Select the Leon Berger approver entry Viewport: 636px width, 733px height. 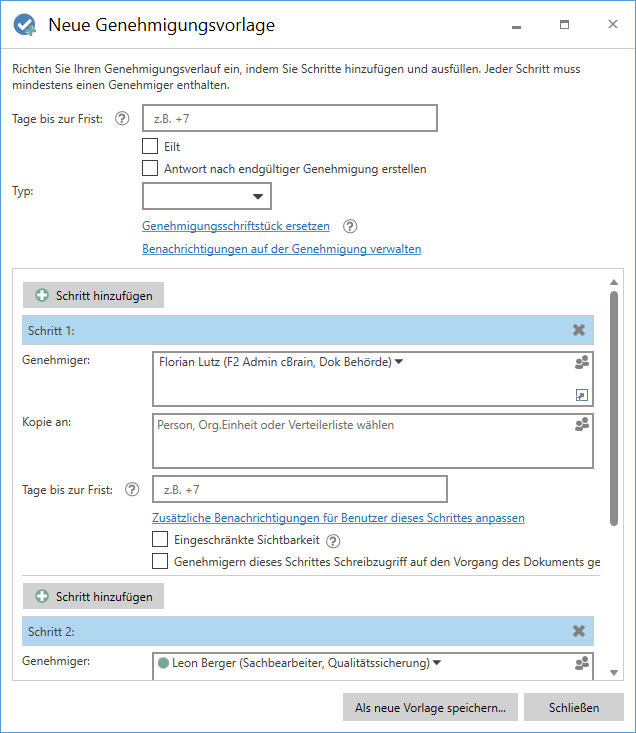(300, 663)
